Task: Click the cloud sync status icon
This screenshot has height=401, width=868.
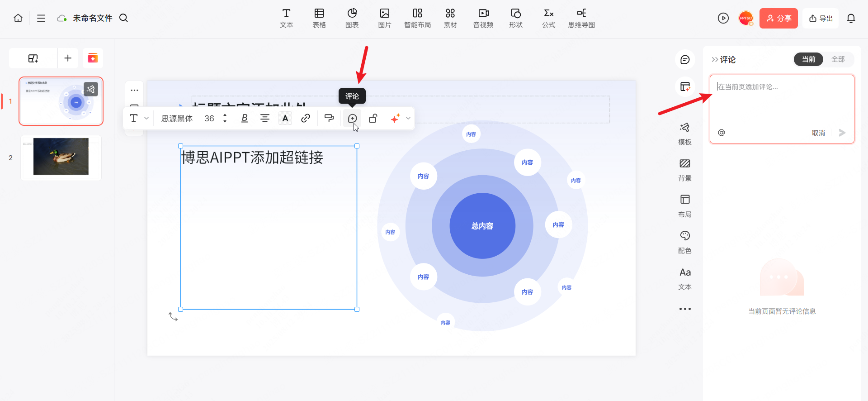Action: point(62,18)
